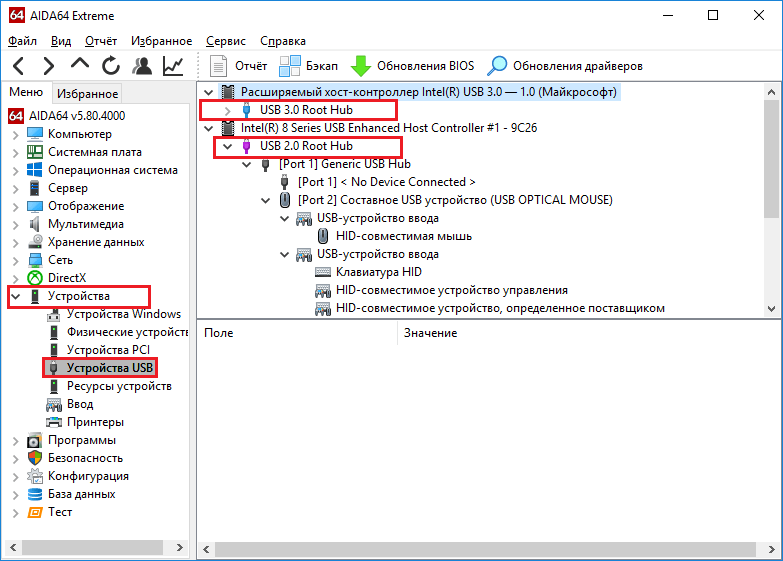This screenshot has height=561, width=783.
Task: Open the Сервис menu
Action: [226, 41]
